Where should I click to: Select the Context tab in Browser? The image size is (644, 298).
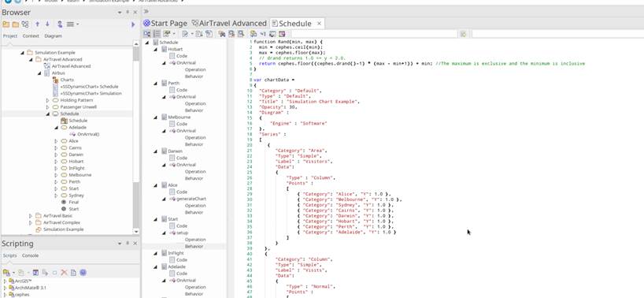click(31, 36)
